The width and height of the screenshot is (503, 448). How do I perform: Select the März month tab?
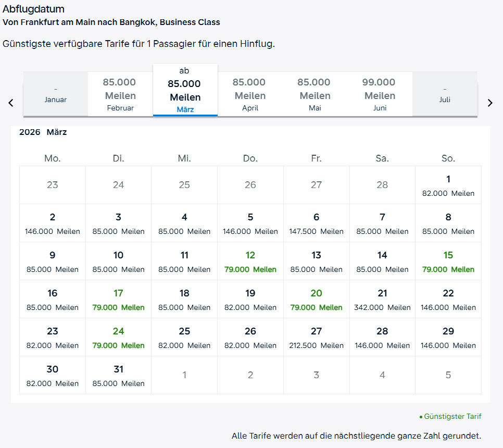pos(185,90)
